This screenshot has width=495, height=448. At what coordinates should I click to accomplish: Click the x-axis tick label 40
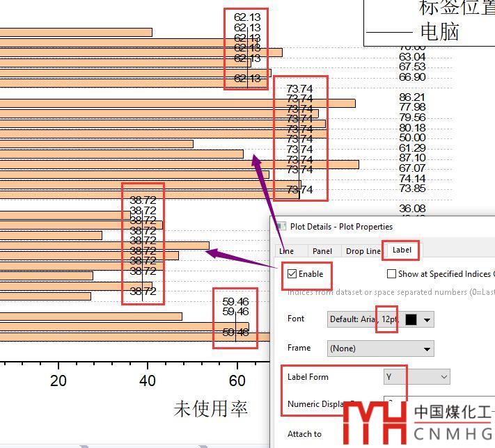pos(148,381)
